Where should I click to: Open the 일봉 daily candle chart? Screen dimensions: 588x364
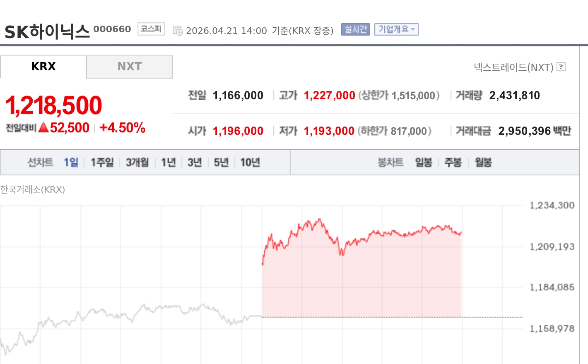[x=424, y=163]
